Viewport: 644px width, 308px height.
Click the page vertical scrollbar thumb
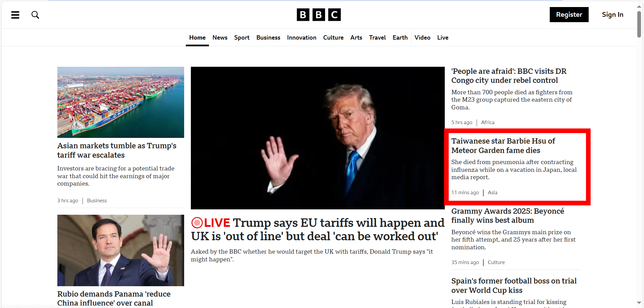coord(639,24)
